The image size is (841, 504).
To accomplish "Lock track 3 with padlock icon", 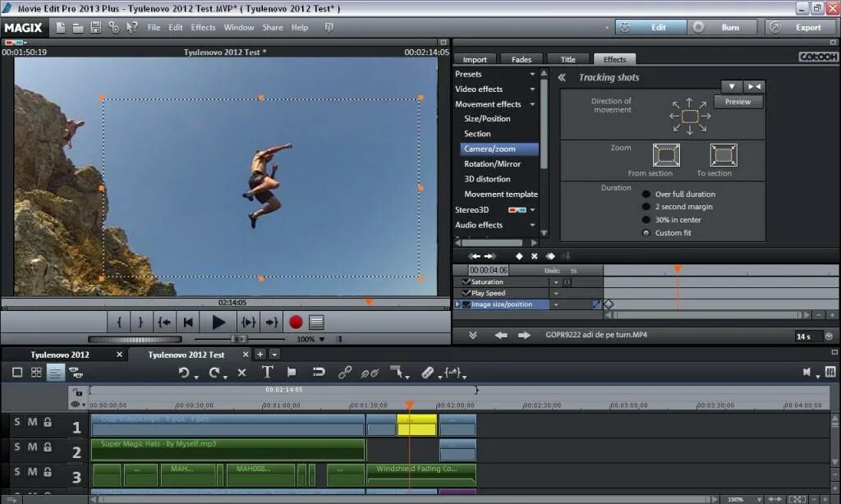I will [48, 472].
